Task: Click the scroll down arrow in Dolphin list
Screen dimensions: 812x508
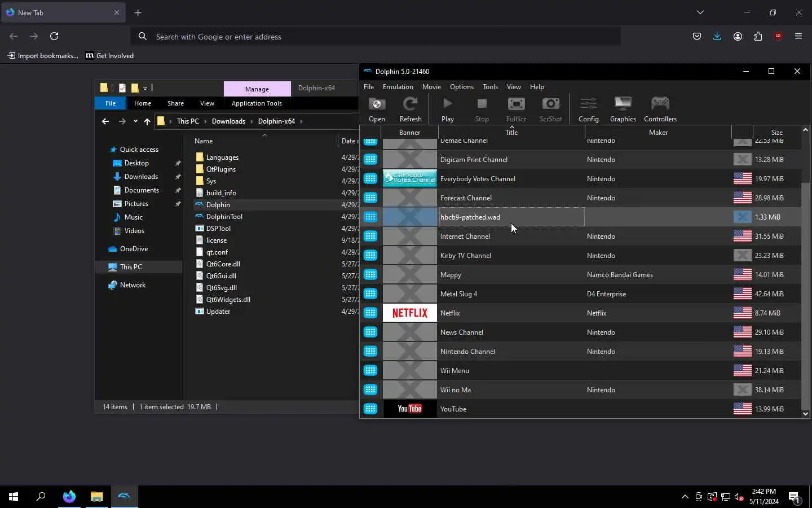Action: pos(805,414)
